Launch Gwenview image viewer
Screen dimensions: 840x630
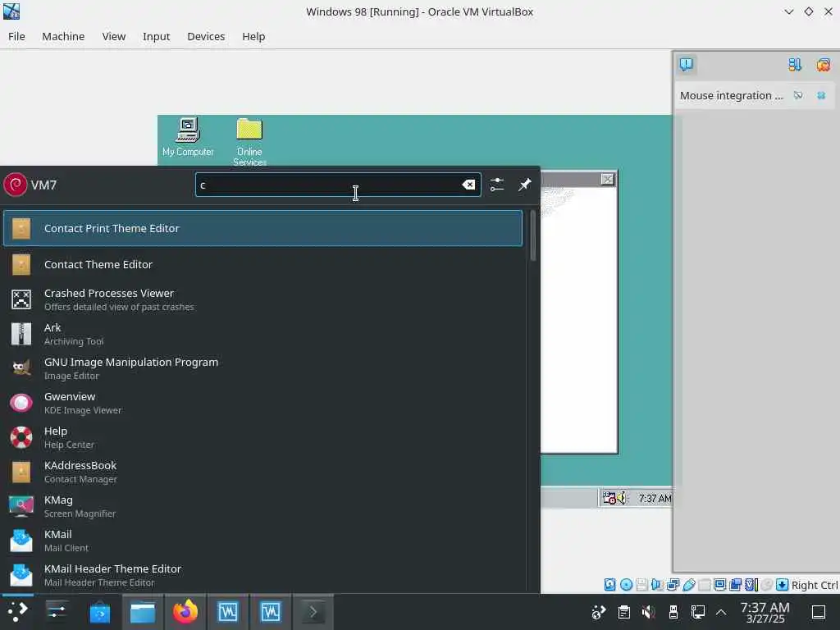coord(262,403)
